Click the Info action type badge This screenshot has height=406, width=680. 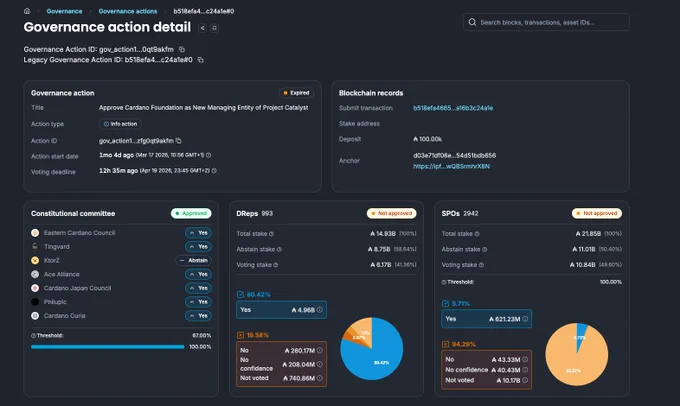tap(120, 124)
